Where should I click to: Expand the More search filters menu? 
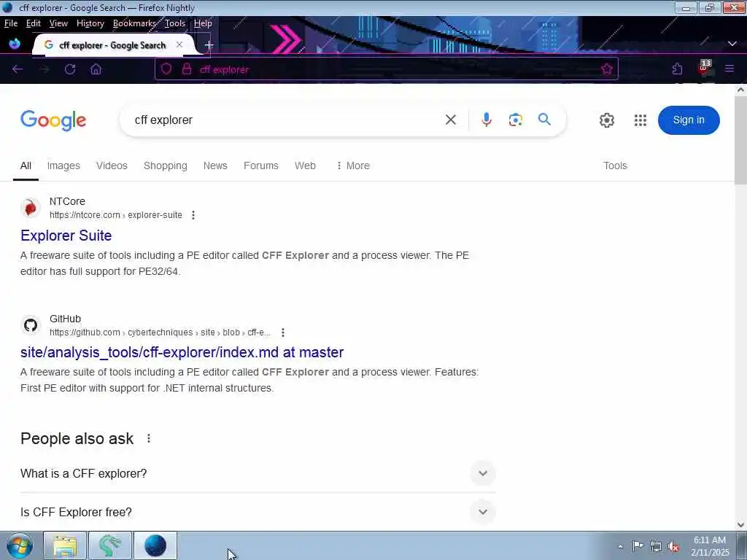[x=353, y=166]
